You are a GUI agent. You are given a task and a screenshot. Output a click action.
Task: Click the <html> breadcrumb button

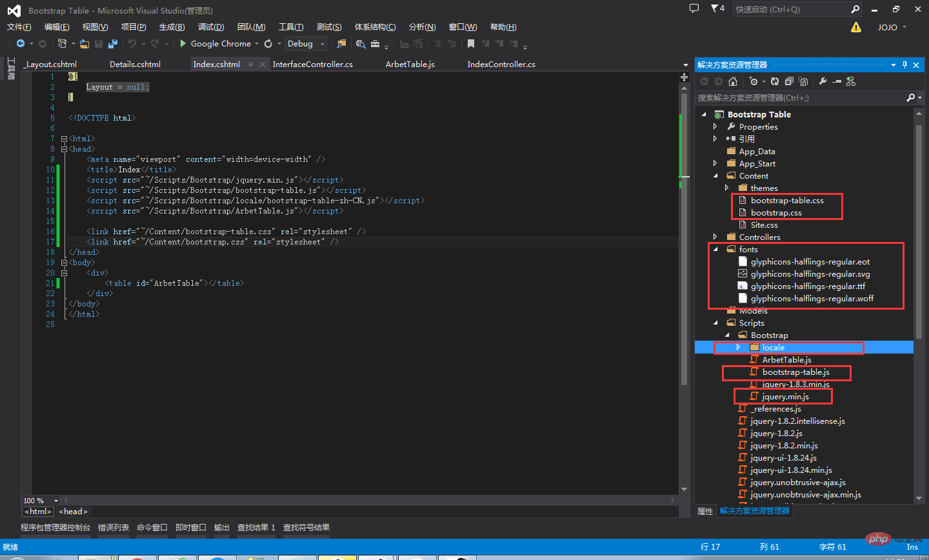(x=38, y=512)
